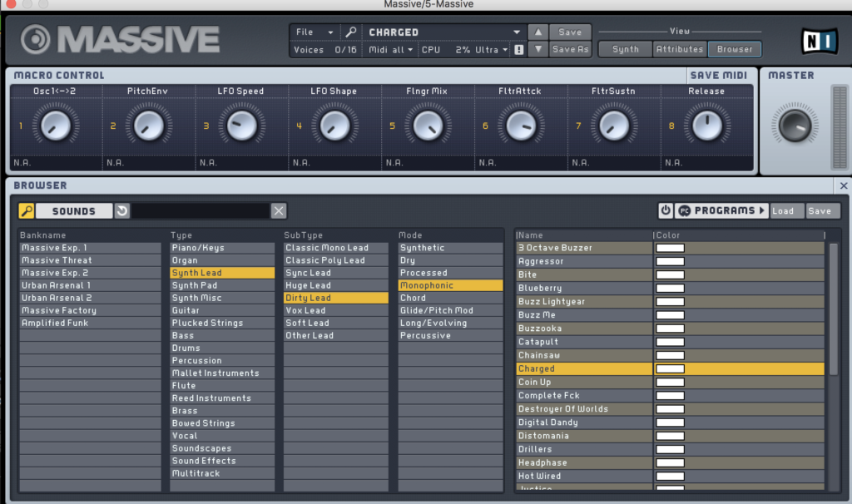Reset browser search with circular arrow icon

(x=122, y=211)
